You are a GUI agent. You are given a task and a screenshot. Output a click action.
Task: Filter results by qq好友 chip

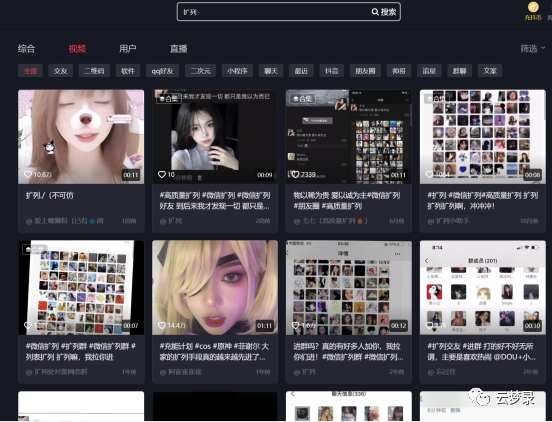tap(162, 71)
